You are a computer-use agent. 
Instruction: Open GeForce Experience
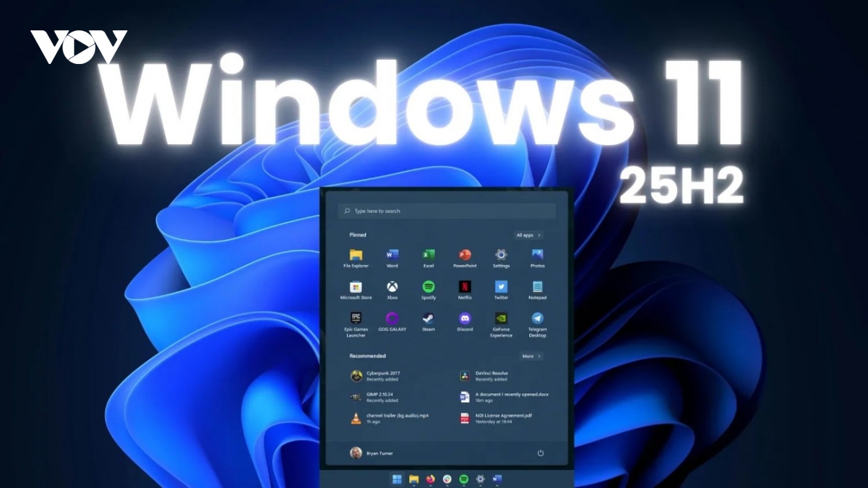pos(501,325)
